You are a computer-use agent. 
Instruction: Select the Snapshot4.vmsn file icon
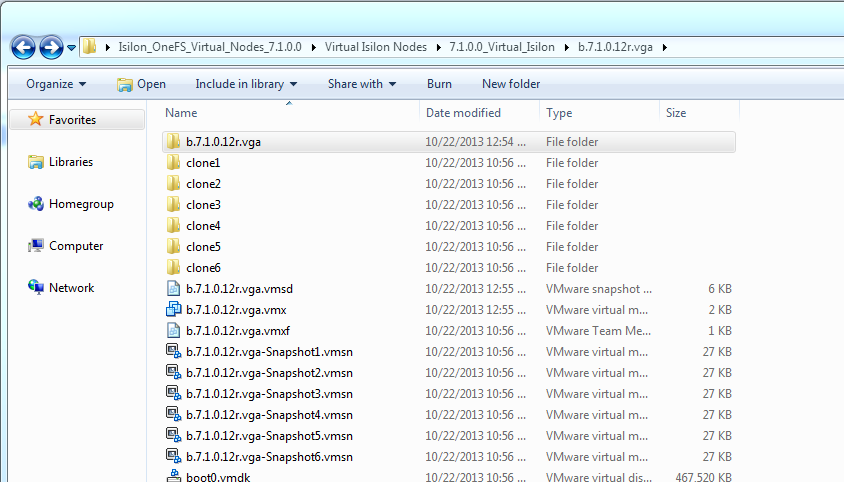(173, 414)
